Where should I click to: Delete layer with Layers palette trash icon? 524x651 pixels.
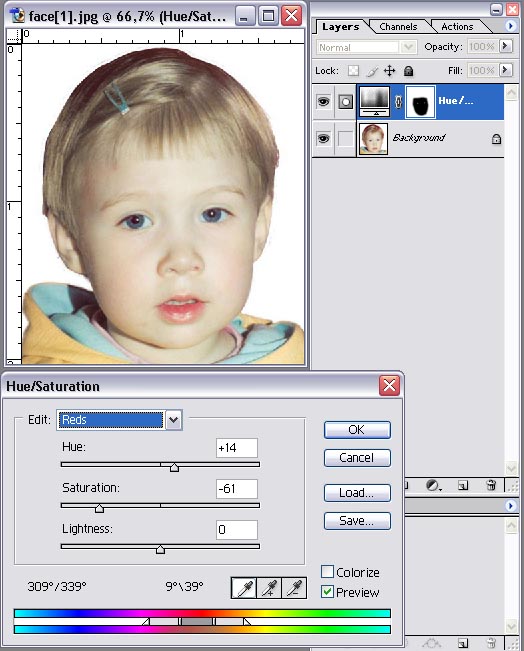[491, 485]
